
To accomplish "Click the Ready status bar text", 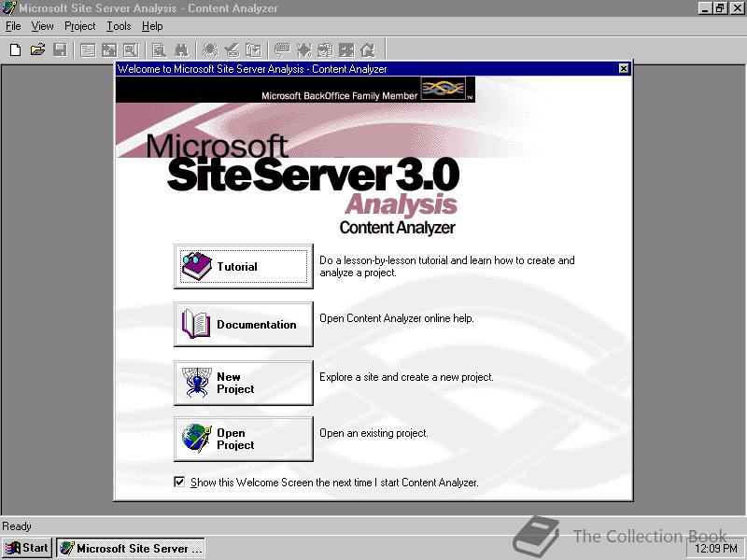I will 17,526.
